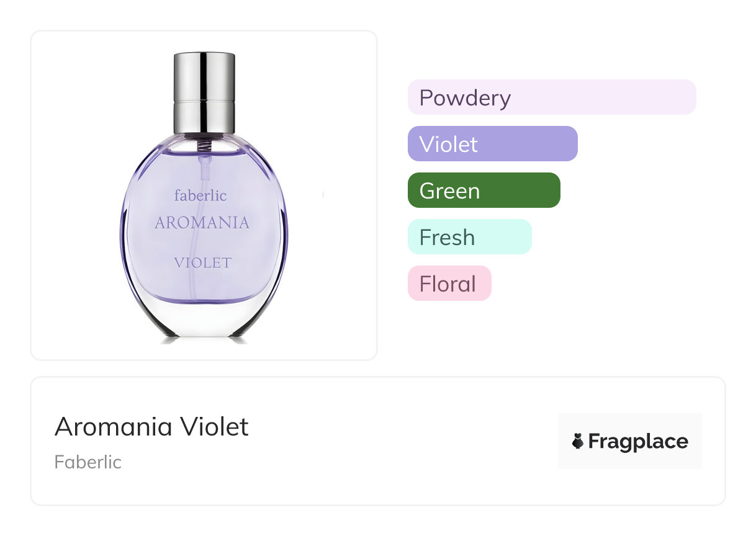Click the lower silver collar under the cap
The height and width of the screenshot is (536, 756).
204,115
